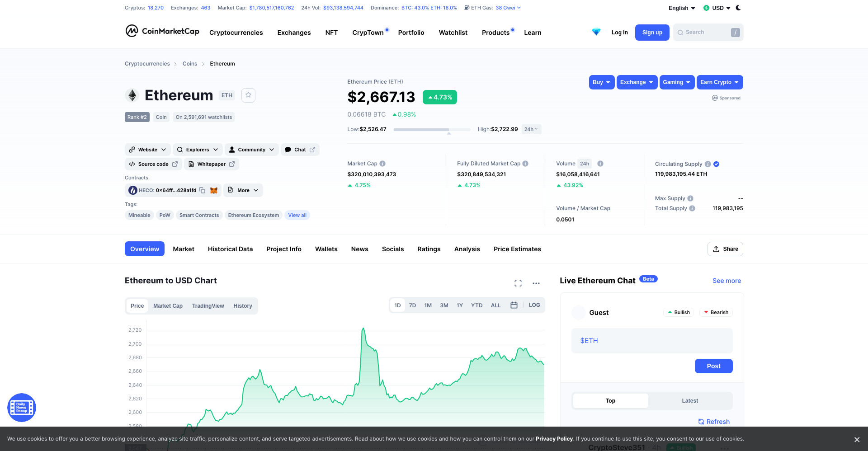This screenshot has width=868, height=451.
Task: Open Market Cap info tooltip icon
Action: (382, 164)
